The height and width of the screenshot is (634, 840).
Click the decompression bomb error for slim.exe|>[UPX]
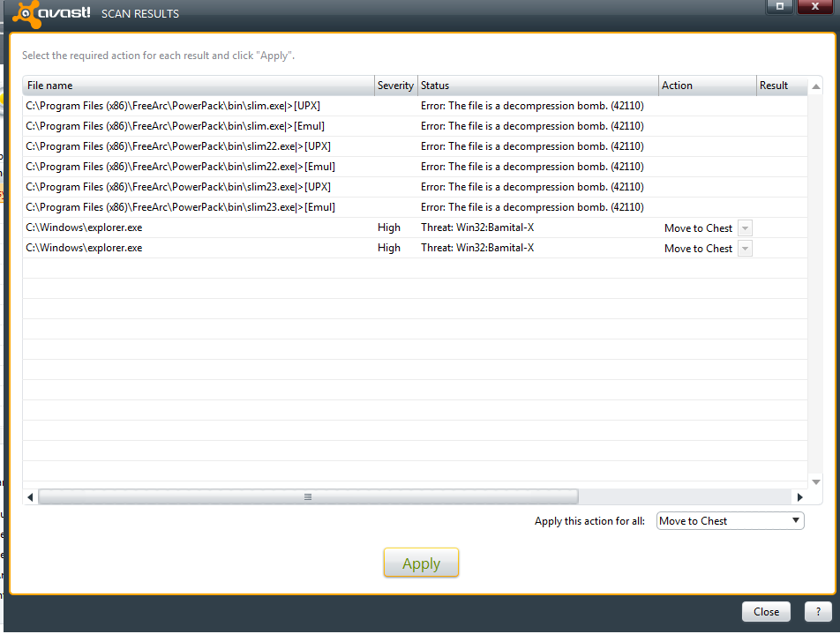(x=532, y=106)
